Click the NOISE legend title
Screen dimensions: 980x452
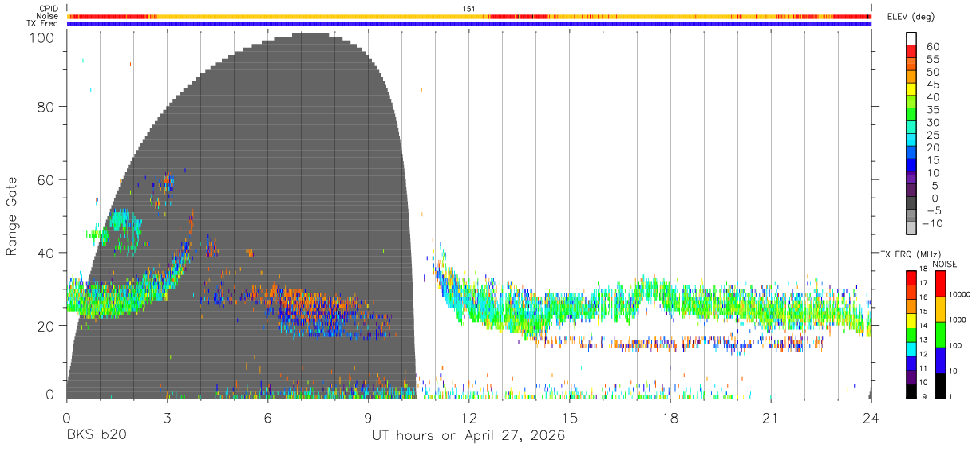tap(945, 264)
